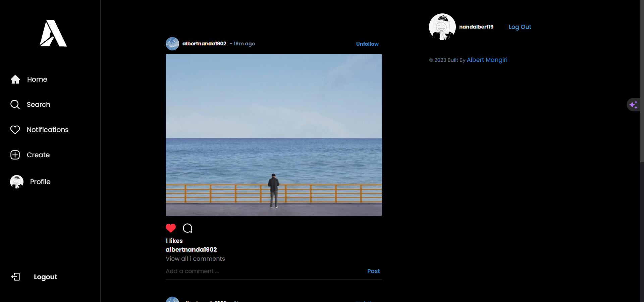Focus the Add a comment field
644x302 pixels.
tap(262, 271)
